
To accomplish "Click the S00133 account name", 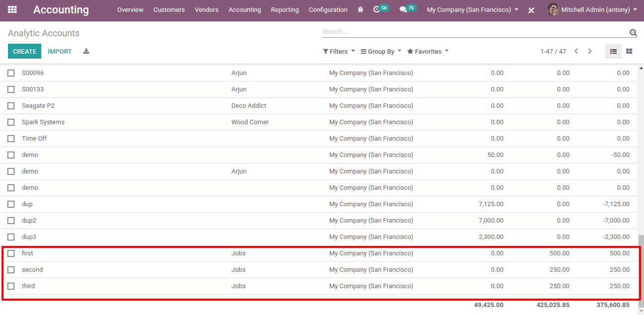I will 33,89.
